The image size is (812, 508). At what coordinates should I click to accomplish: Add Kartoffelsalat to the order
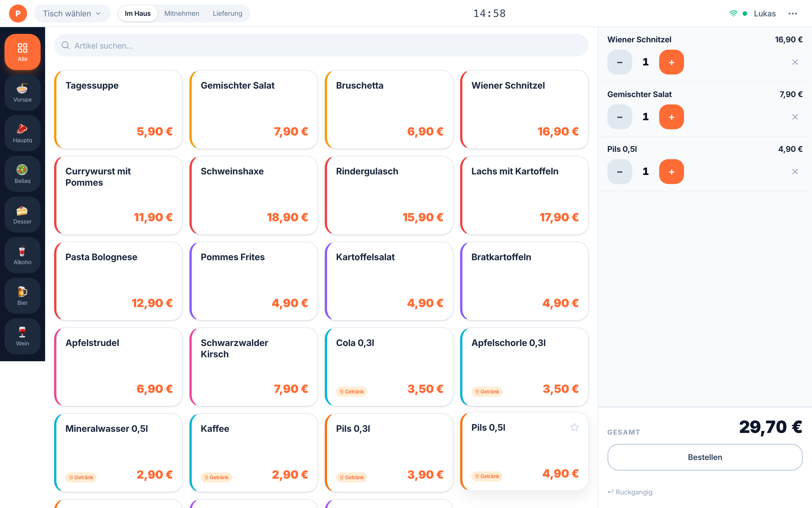tap(389, 281)
